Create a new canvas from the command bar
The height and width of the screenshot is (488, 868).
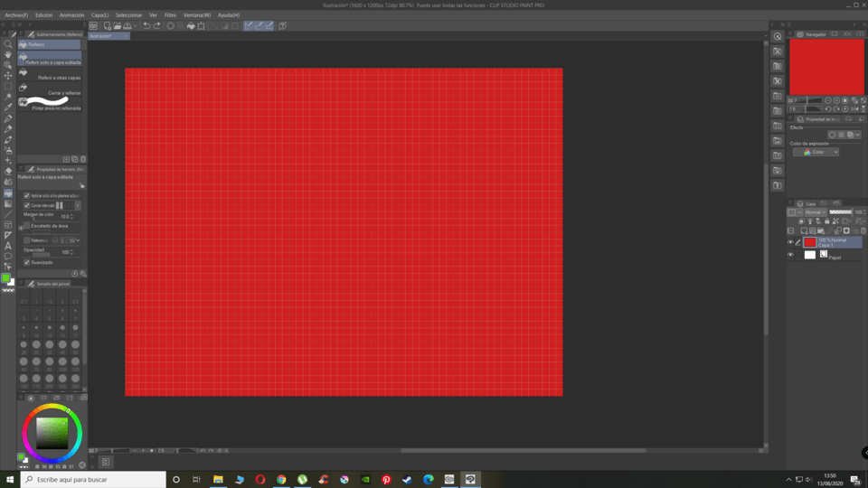point(107,26)
